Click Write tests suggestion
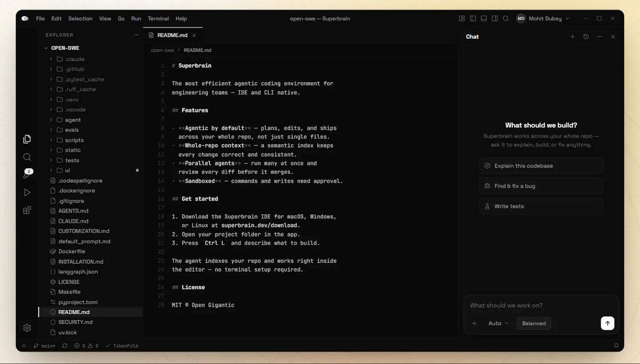The image size is (640, 364). coord(541,206)
